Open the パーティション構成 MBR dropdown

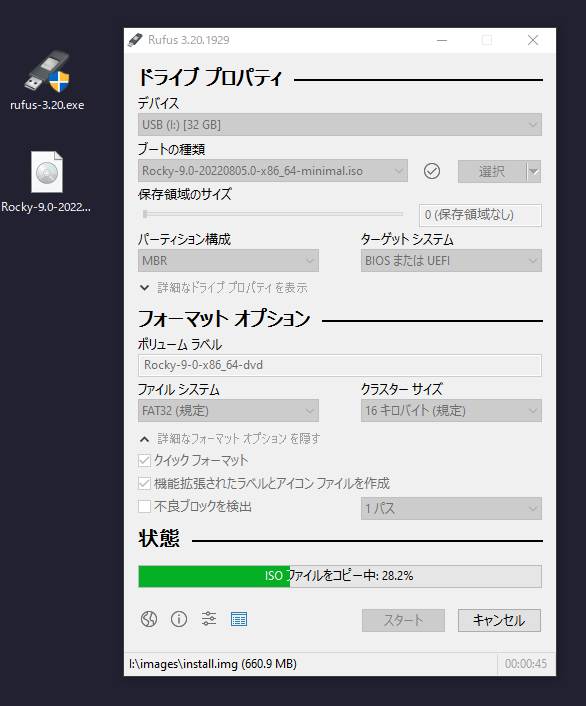pyautogui.click(x=228, y=261)
